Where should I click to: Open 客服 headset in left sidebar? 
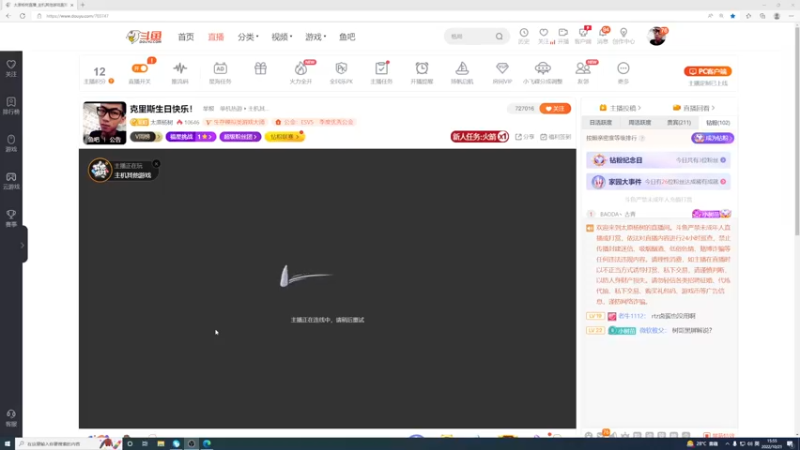click(x=11, y=418)
